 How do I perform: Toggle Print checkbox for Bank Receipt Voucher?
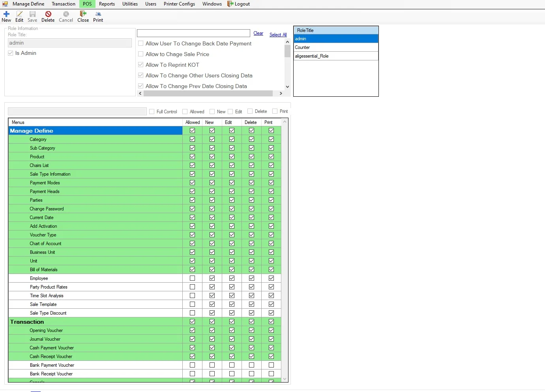point(271,374)
